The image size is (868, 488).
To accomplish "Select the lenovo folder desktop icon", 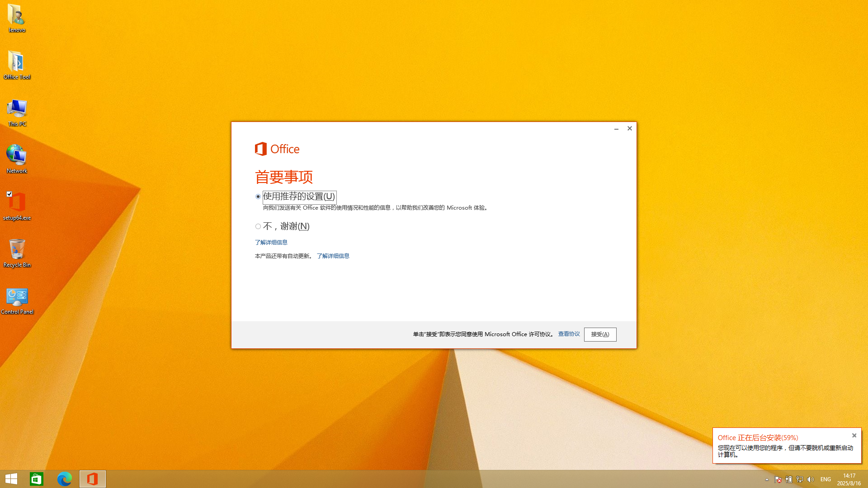I will (x=17, y=15).
